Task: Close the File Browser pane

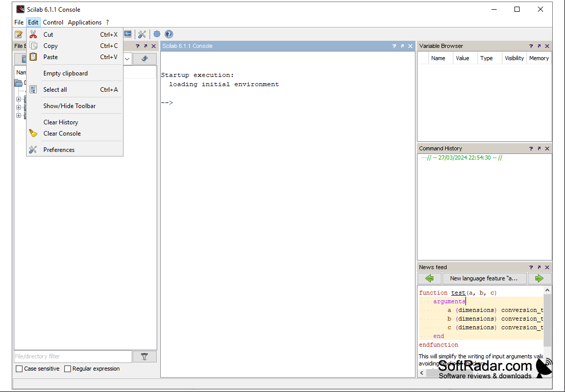Action: tap(154, 46)
